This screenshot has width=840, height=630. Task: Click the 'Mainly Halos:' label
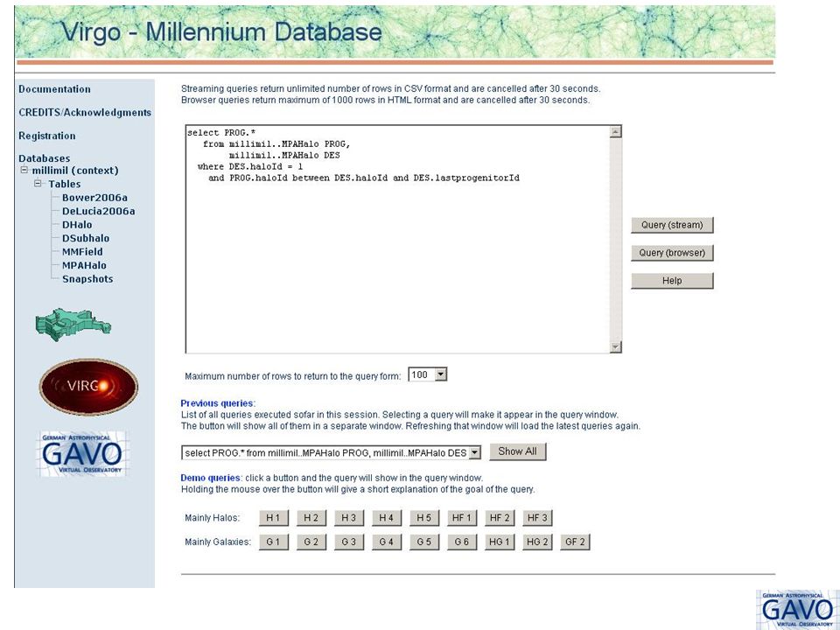212,518
